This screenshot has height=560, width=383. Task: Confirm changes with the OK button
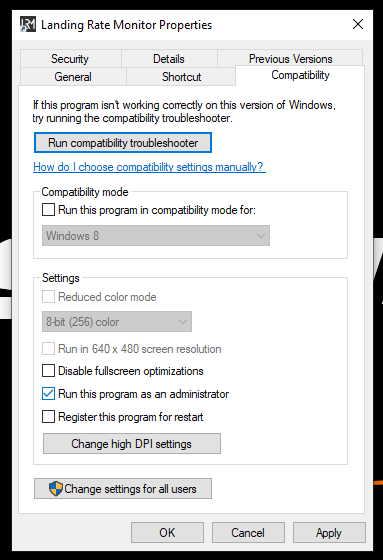tap(167, 532)
